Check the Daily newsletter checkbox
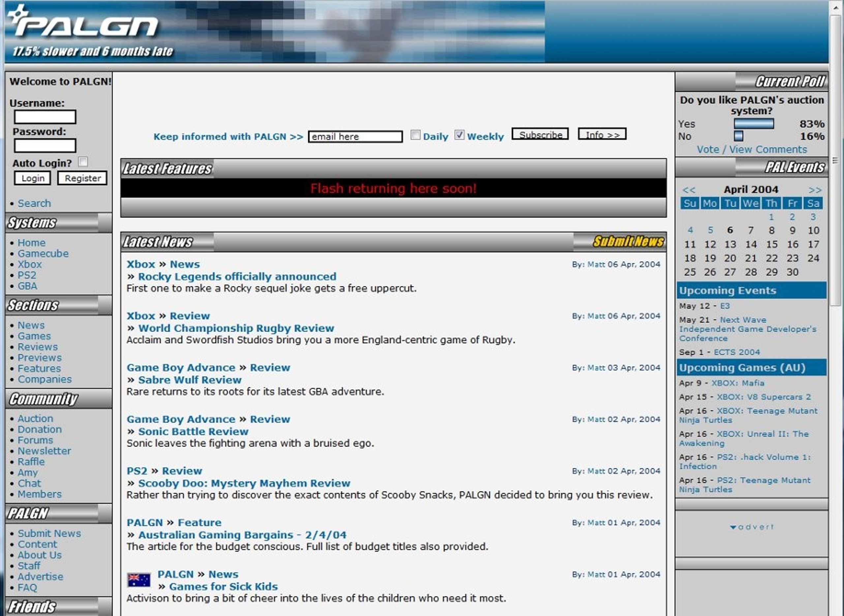 point(415,135)
